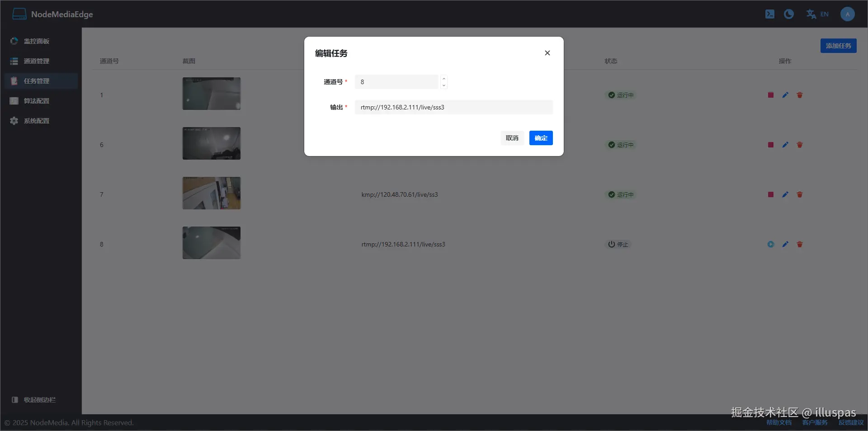Click the 添加任务 button
Screen dimensions: 868x431
[x=839, y=46]
